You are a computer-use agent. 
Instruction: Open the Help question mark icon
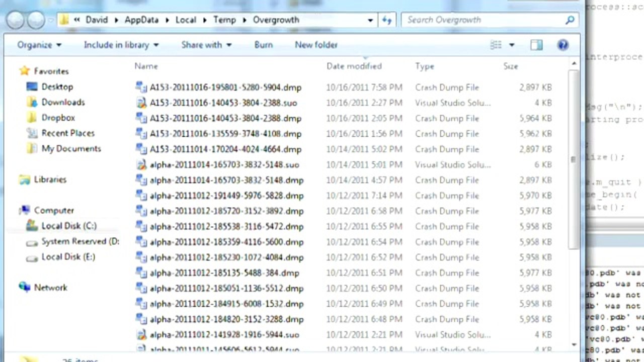tap(562, 45)
